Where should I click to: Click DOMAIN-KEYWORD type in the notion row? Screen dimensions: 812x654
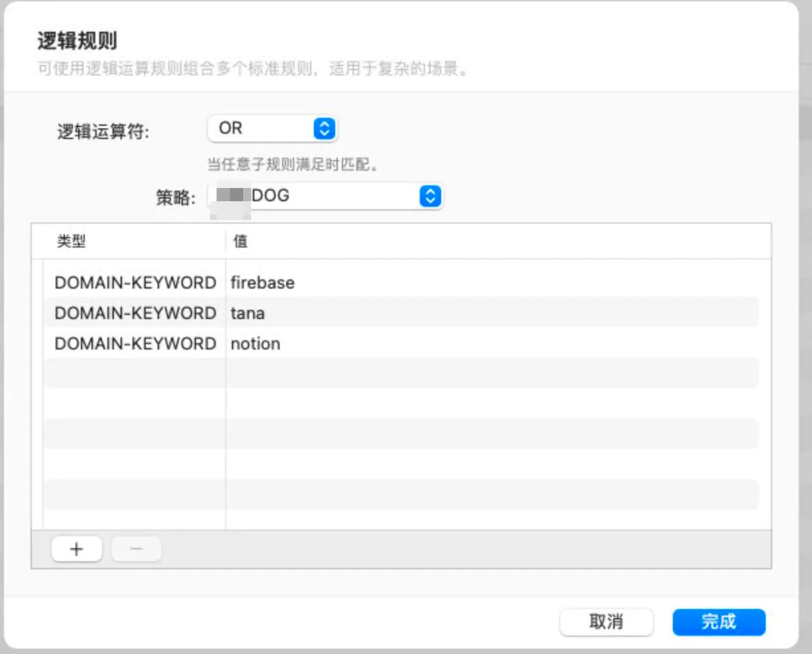135,344
